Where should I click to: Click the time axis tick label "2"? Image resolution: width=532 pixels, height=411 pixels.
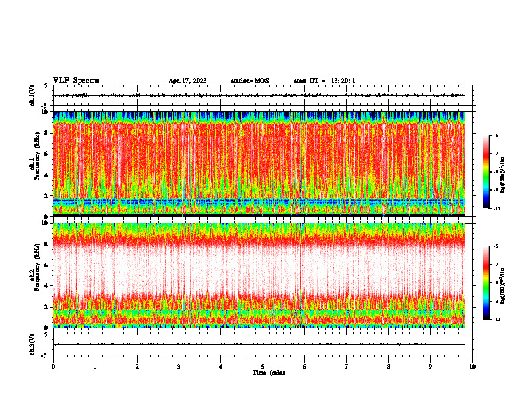coord(137,367)
